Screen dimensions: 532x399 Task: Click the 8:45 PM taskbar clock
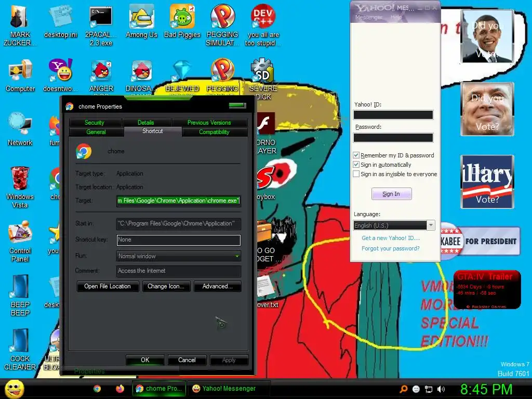pos(486,389)
